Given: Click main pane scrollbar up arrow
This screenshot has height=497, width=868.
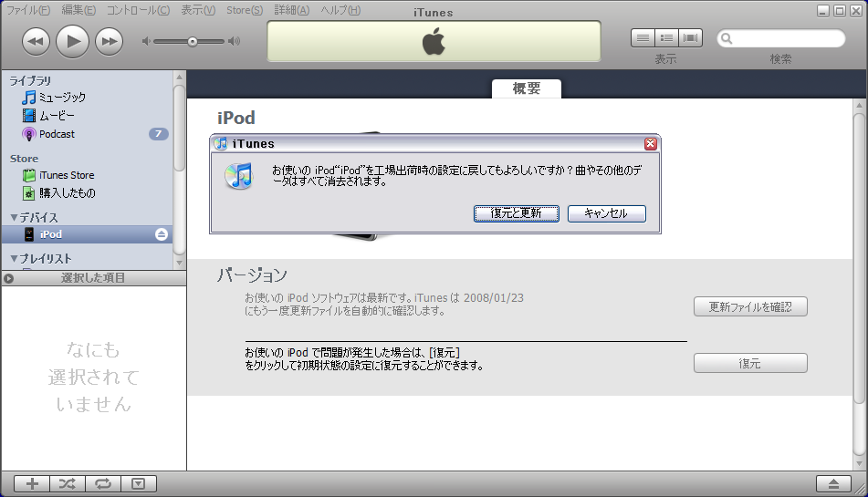Looking at the screenshot, I should 859,105.
